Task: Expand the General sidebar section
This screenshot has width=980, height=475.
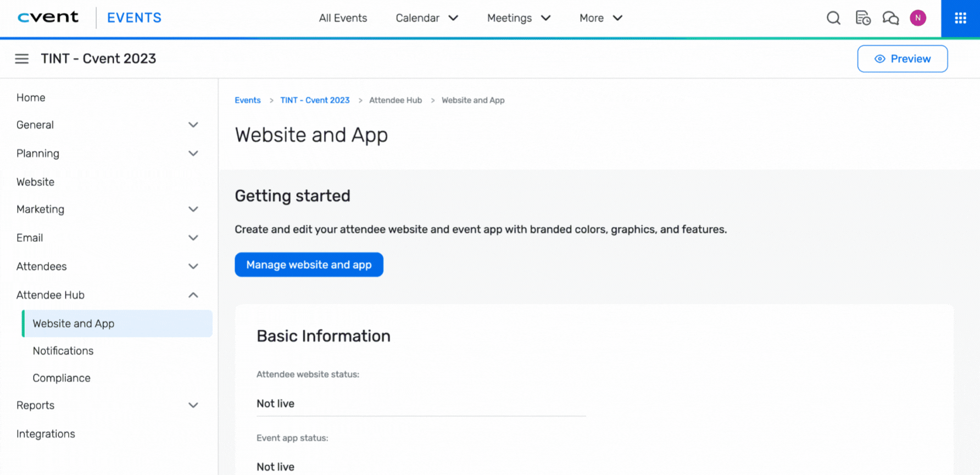Action: (108, 125)
